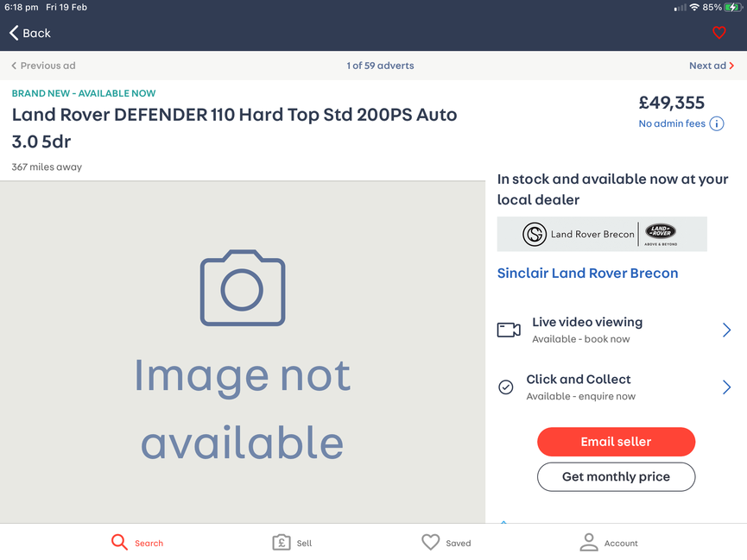The image size is (747, 560).
Task: Tap the 367 miles away text
Action: click(47, 167)
